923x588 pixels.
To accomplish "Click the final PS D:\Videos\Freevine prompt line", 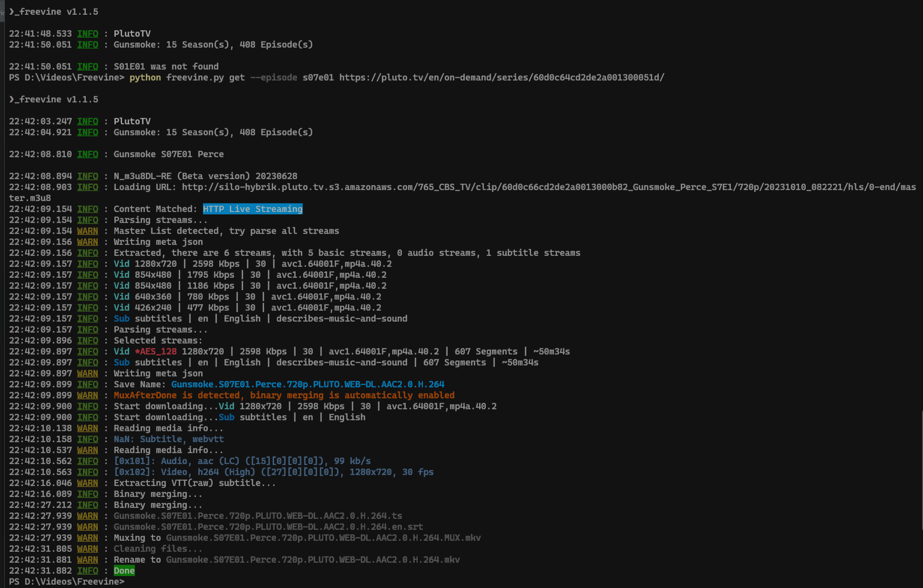I will pos(67,581).
